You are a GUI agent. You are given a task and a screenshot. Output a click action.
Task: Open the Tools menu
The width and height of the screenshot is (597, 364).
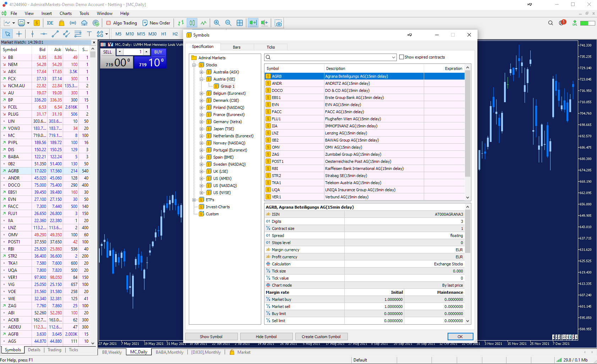click(x=84, y=13)
